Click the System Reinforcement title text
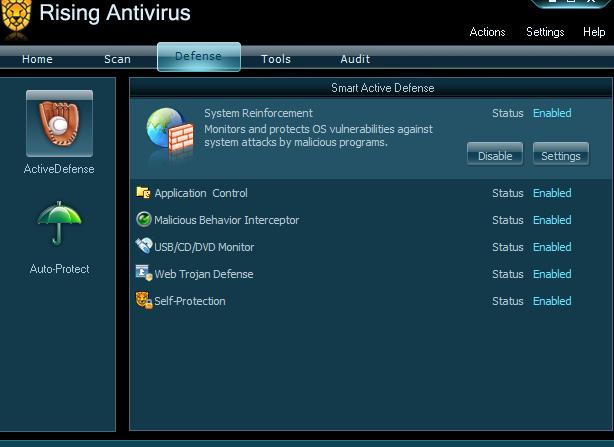The height and width of the screenshot is (447, 614). pos(258,113)
